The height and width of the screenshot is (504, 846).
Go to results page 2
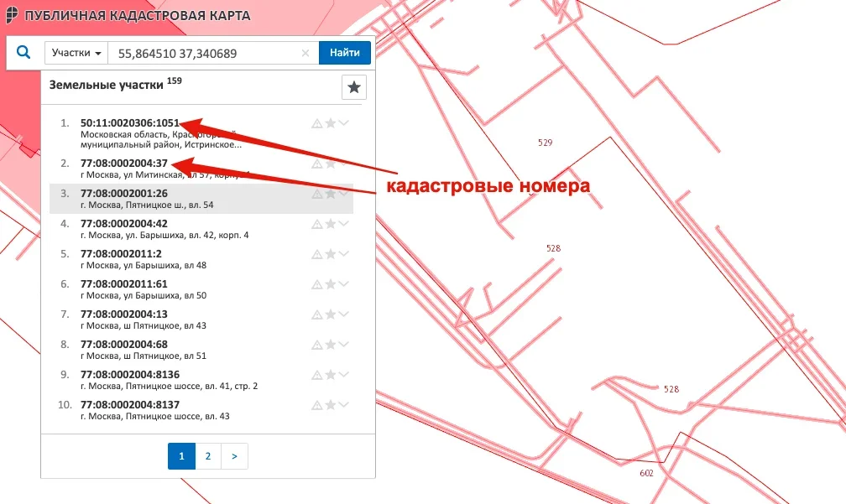[x=207, y=456]
